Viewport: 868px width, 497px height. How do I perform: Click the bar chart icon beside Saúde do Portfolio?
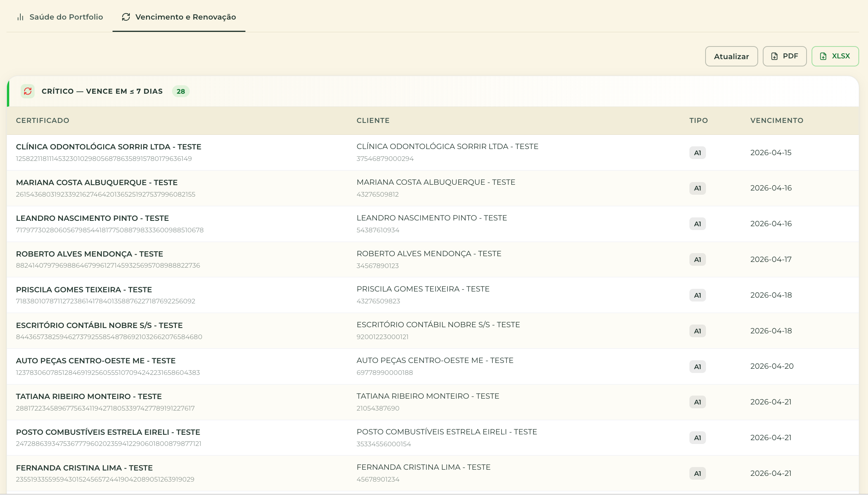point(20,17)
